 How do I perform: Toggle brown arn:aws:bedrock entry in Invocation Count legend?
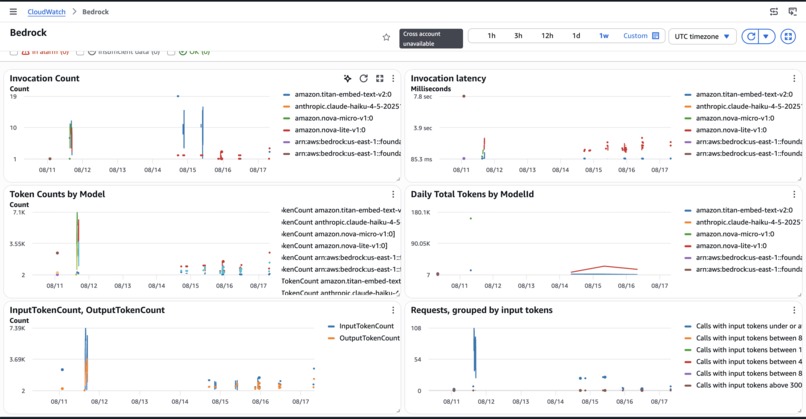(347, 154)
